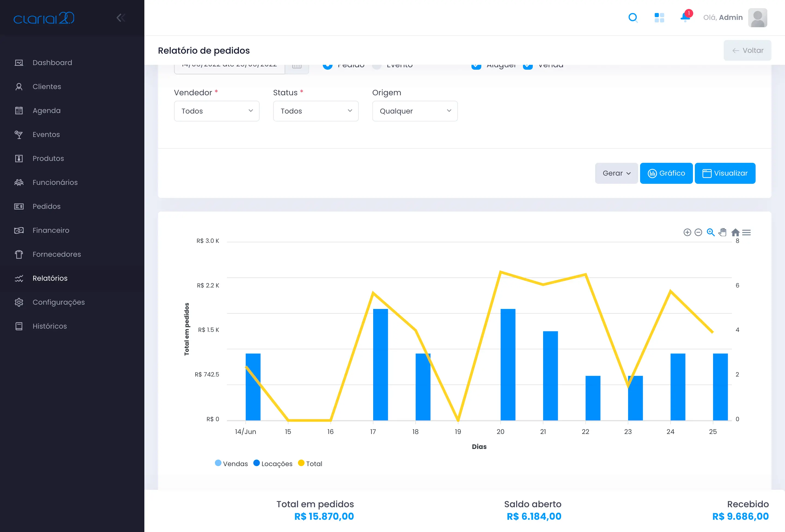The height and width of the screenshot is (532, 785).
Task: Click the Clientes person icon
Action: coord(19,87)
